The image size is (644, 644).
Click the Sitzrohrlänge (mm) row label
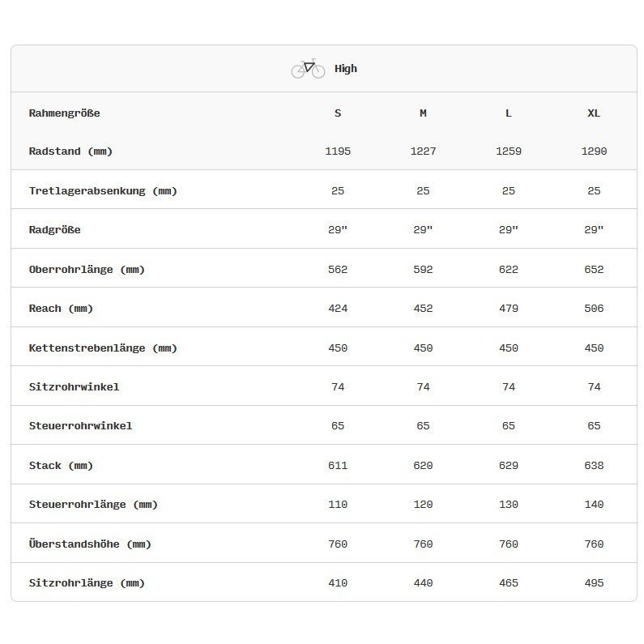click(x=87, y=583)
